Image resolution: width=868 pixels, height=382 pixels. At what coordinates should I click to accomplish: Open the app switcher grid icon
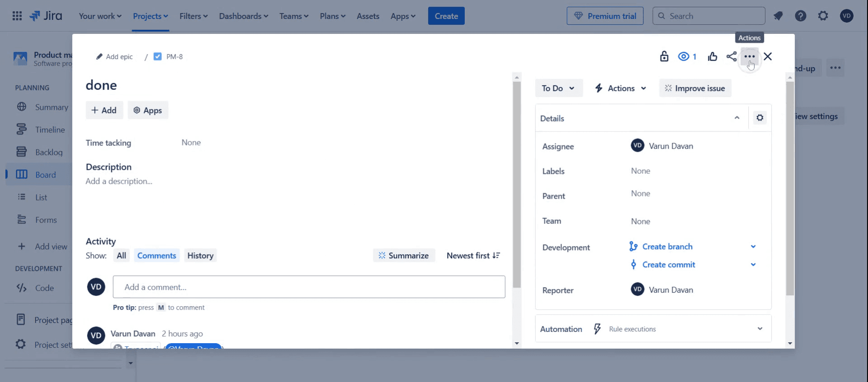point(17,16)
